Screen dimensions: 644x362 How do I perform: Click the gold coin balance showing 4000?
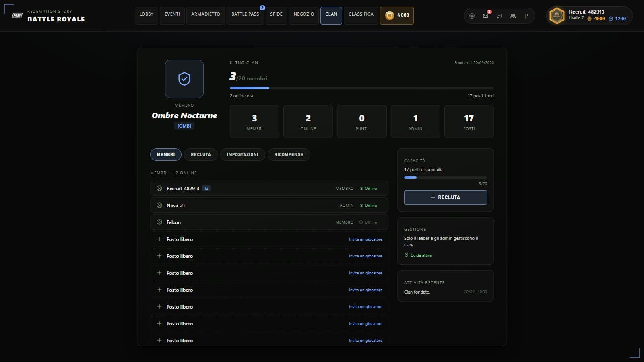pos(397,16)
